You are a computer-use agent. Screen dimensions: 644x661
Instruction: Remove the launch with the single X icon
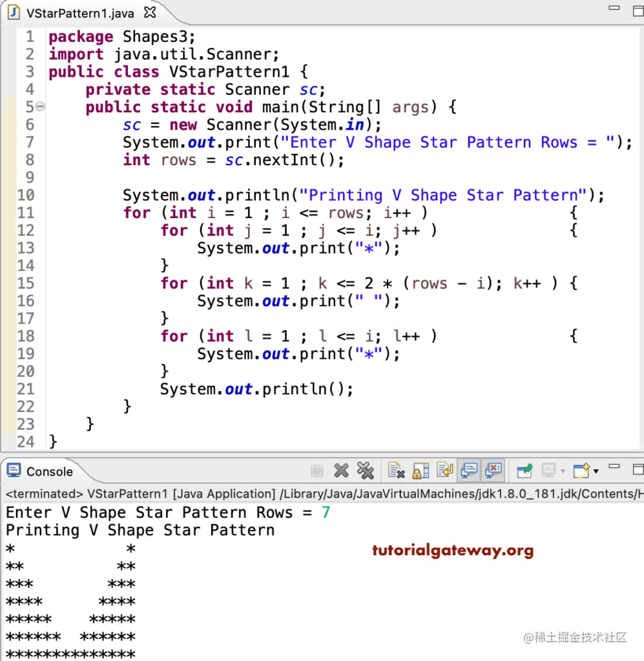[341, 471]
